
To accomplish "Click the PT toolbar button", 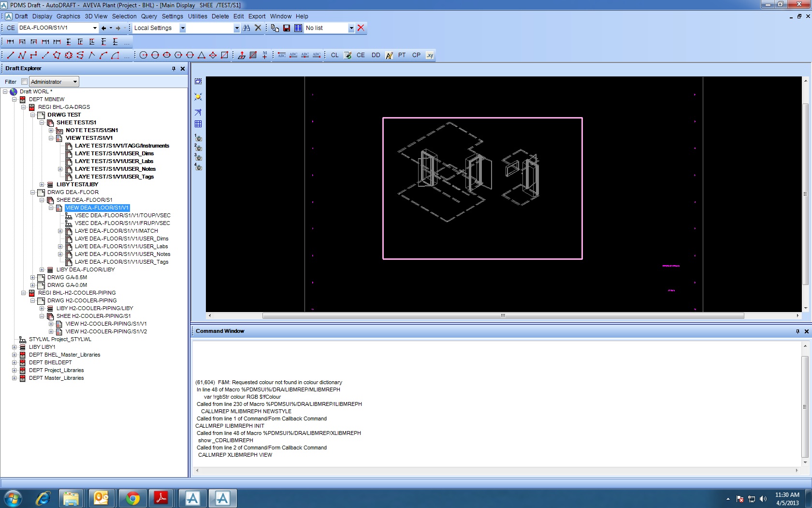I will (x=402, y=55).
